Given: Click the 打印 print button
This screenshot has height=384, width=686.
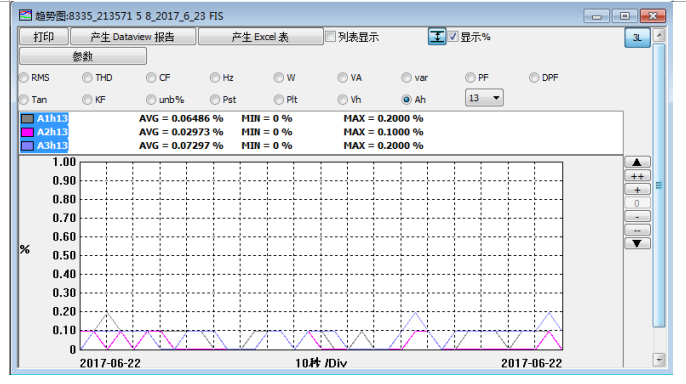Looking at the screenshot, I should (44, 37).
